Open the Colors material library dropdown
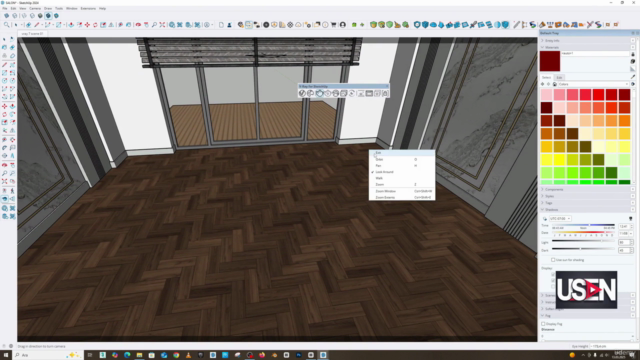640x360 pixels. click(x=594, y=84)
